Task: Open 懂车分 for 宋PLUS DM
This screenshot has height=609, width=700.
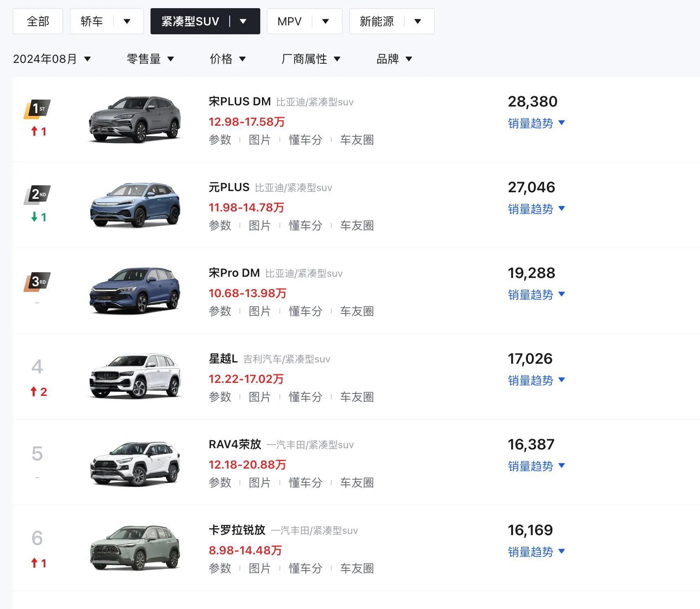Action: pyautogui.click(x=306, y=140)
